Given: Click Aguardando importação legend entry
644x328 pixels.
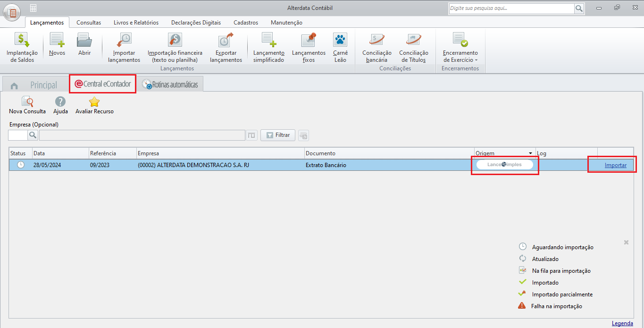Looking at the screenshot, I should pos(556,247).
